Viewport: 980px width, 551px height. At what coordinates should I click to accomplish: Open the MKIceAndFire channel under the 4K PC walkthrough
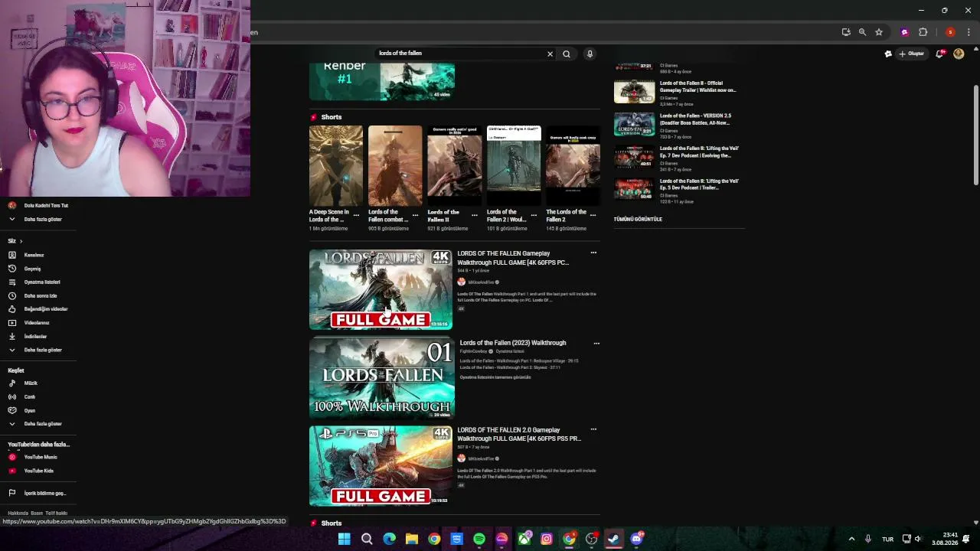click(480, 282)
